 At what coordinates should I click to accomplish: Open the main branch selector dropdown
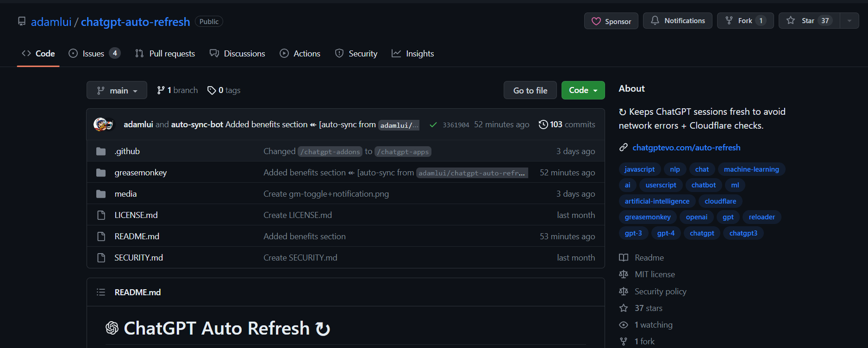pyautogui.click(x=117, y=90)
